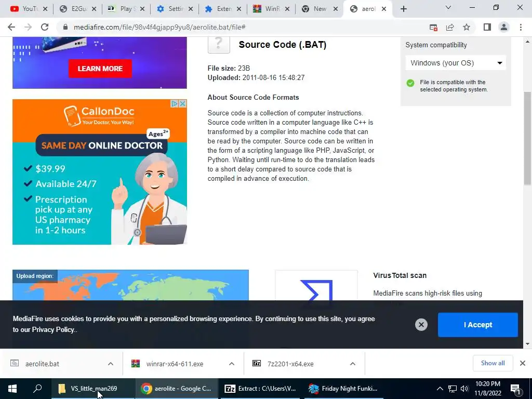Switch to aerolite Google Chrome window
This screenshot has height=399, width=532.
[177, 389]
